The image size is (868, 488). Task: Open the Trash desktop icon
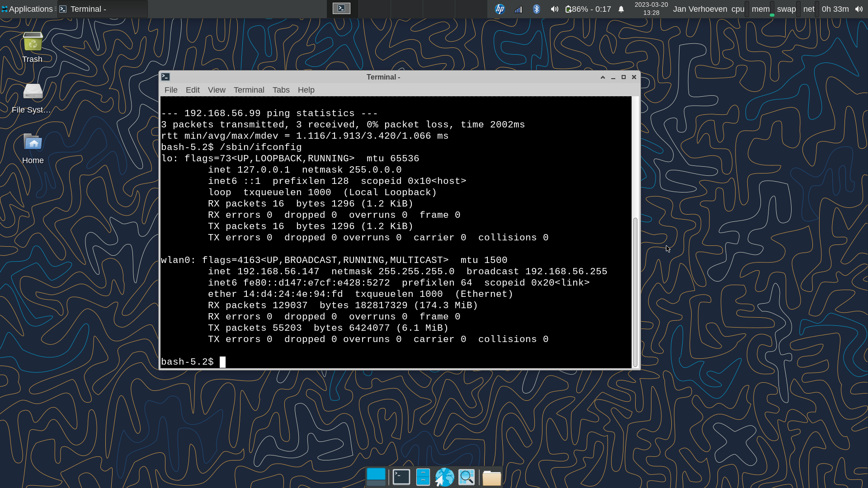(x=33, y=42)
